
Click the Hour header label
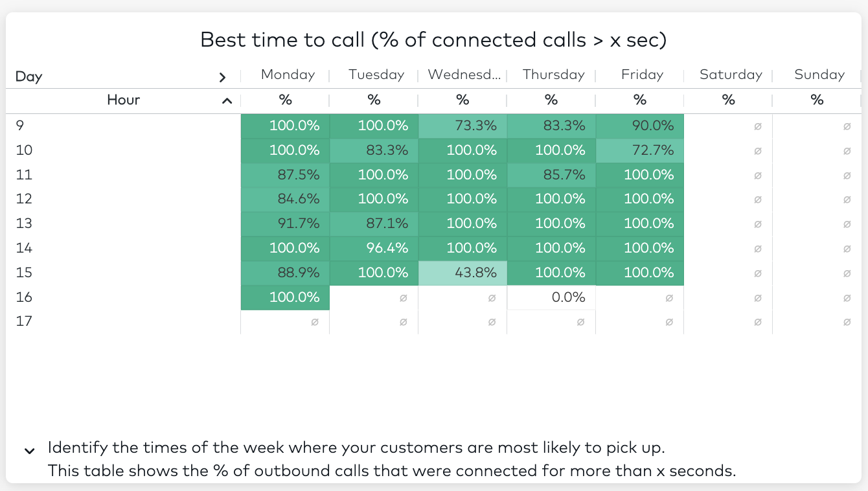pos(124,100)
